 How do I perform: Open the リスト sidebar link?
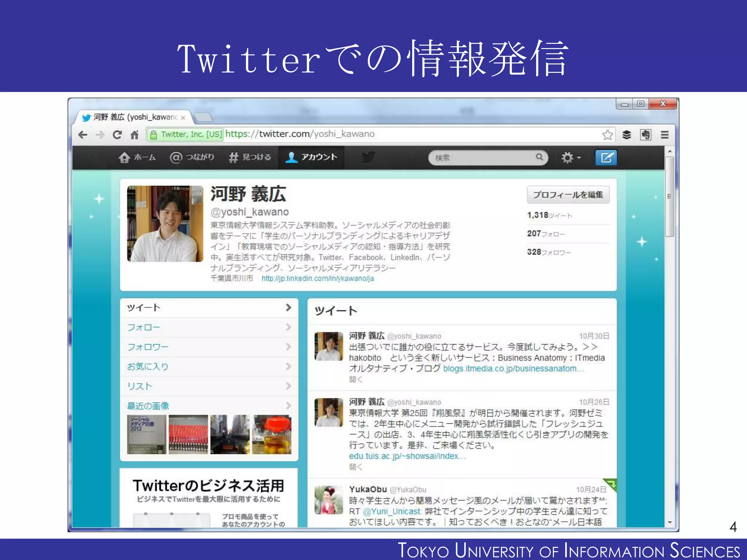coord(139,386)
